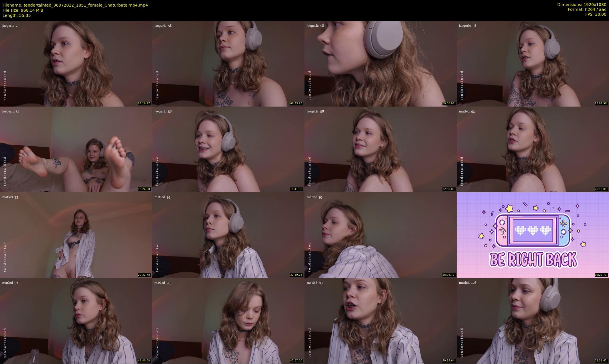The image size is (609, 364).
Task: Open the thumbnail marked 09:50.93
Action: [x=380, y=63]
